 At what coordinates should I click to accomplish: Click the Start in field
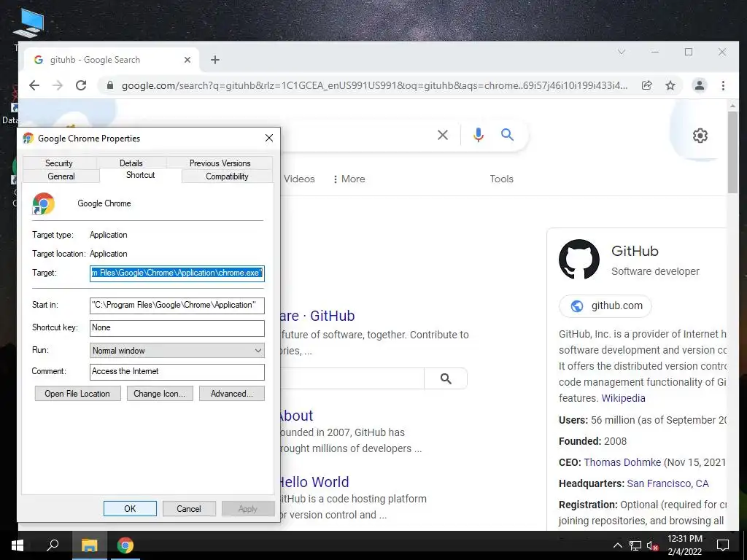pos(177,306)
